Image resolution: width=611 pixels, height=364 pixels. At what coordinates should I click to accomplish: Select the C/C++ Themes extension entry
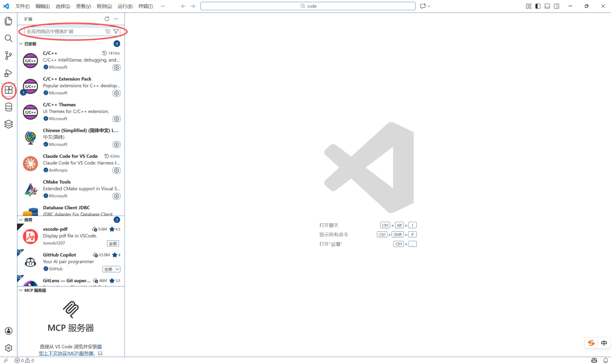pyautogui.click(x=71, y=112)
